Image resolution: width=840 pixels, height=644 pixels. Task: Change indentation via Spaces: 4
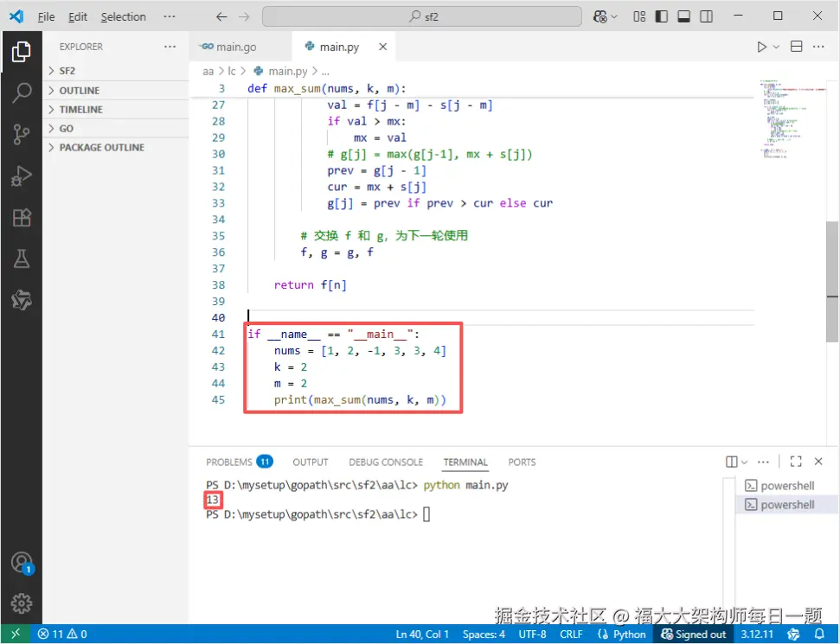pos(484,634)
